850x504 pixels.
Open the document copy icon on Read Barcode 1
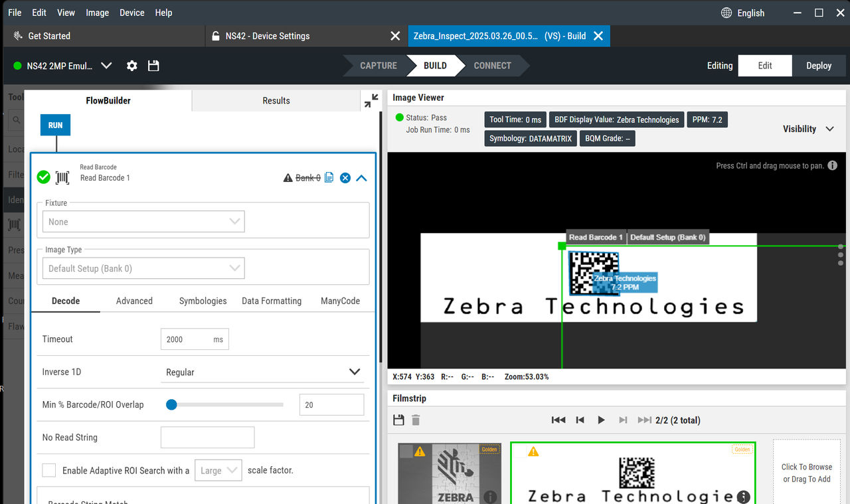coord(329,177)
